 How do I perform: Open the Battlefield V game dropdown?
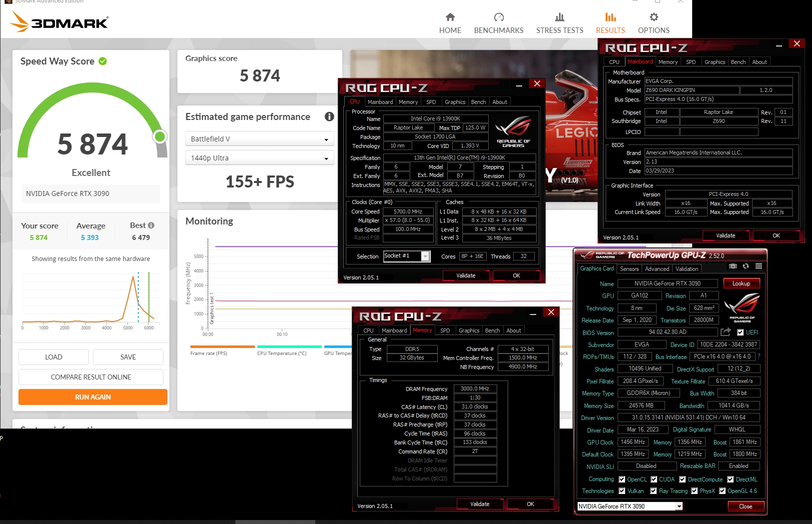point(259,139)
